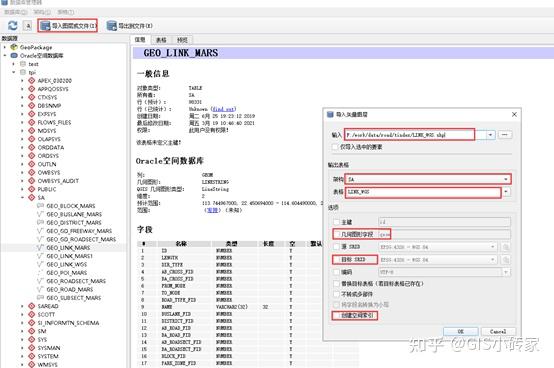Open the 表格(T) menu
This screenshot has height=368, width=554.
pos(66,12)
